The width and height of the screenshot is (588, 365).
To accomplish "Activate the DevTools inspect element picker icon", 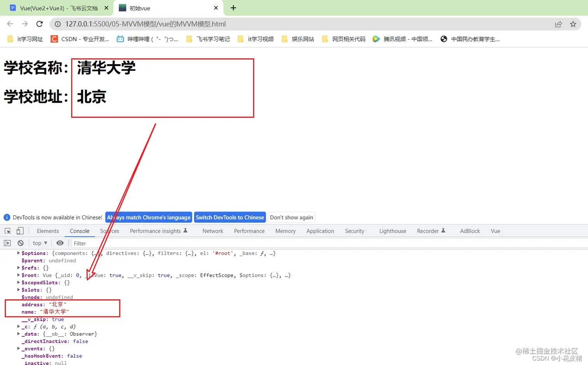I will [x=8, y=231].
